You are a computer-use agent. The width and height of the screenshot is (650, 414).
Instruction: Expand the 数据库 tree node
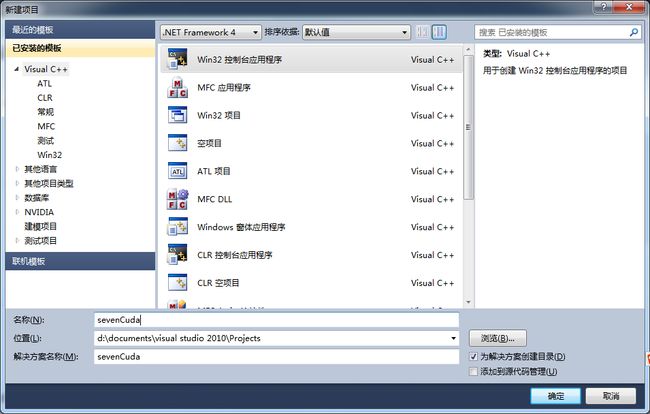(17, 197)
